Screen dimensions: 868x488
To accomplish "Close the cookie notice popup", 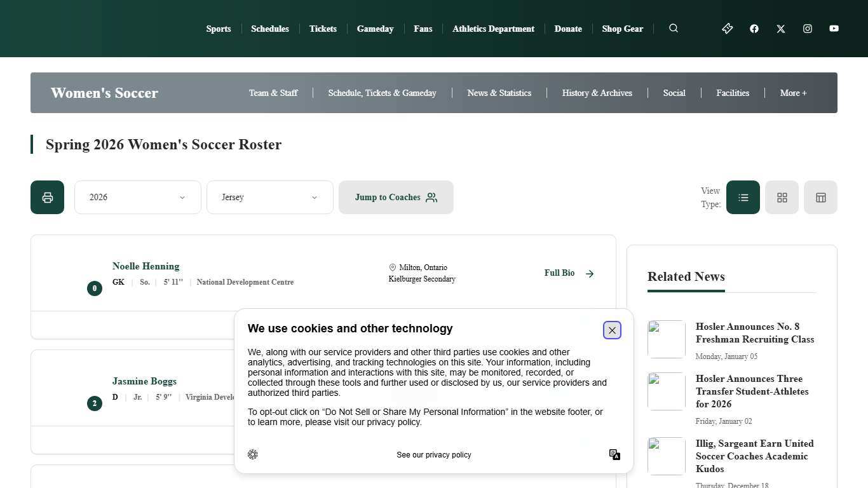I will coord(612,330).
